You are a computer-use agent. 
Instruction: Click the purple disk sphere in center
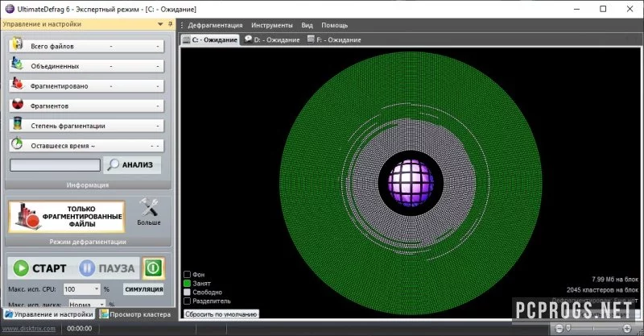click(x=411, y=183)
